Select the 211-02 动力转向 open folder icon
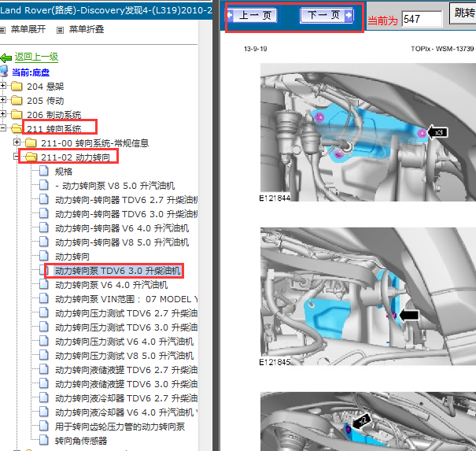 (x=31, y=157)
